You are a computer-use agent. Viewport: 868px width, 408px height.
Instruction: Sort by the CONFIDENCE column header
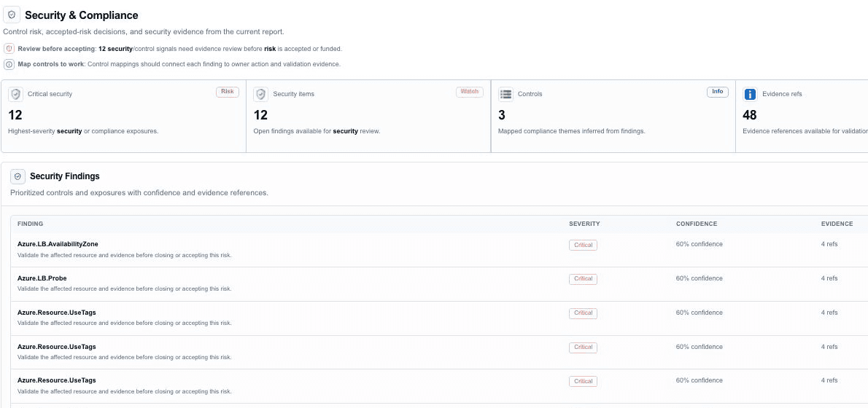pyautogui.click(x=697, y=224)
